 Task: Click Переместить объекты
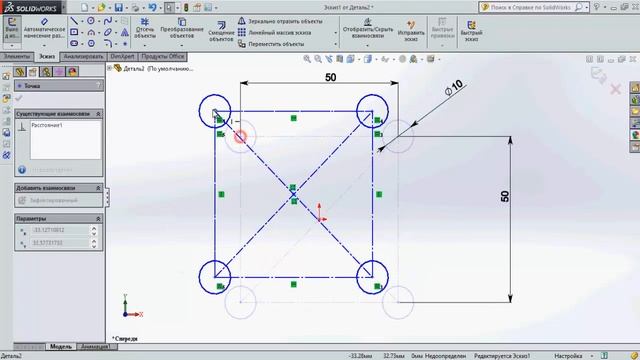(271, 44)
